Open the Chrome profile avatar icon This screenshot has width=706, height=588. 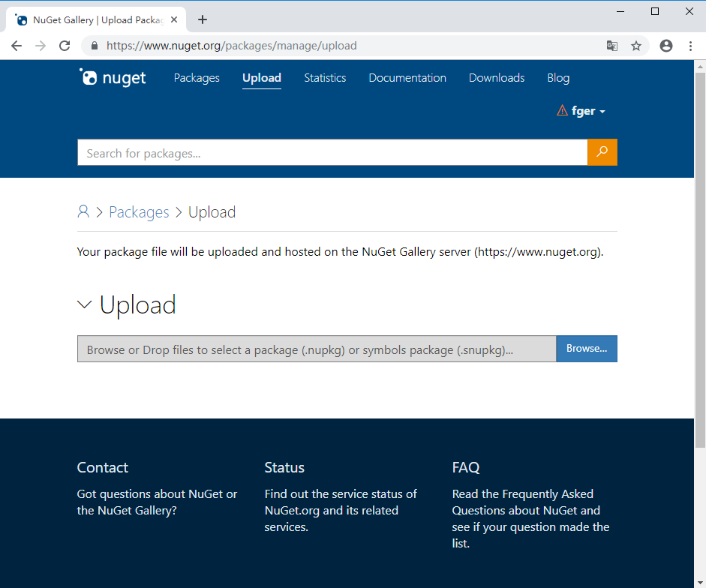coord(666,46)
